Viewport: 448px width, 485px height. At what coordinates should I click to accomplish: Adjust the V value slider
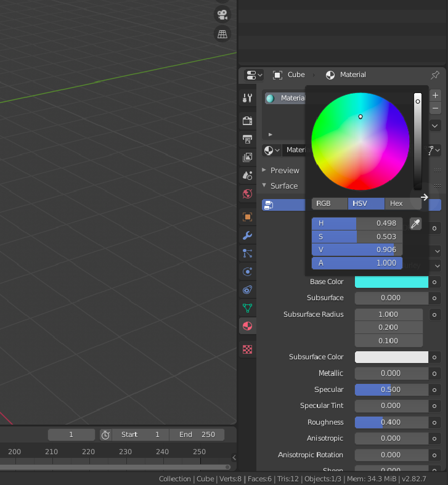pyautogui.click(x=357, y=250)
